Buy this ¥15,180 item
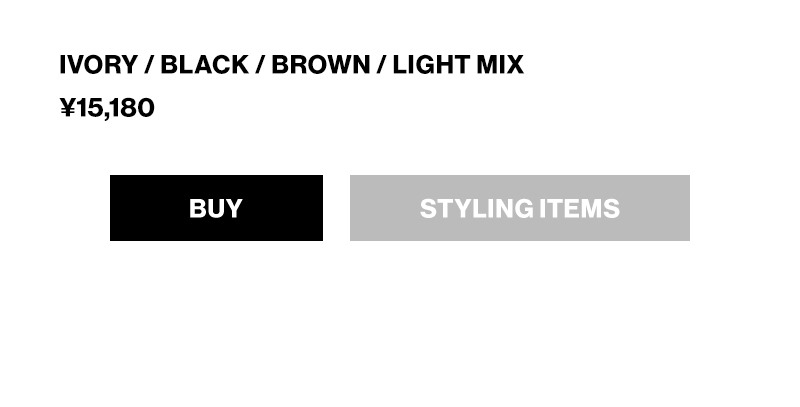Image resolution: width=800 pixels, height=407 pixels. point(216,208)
